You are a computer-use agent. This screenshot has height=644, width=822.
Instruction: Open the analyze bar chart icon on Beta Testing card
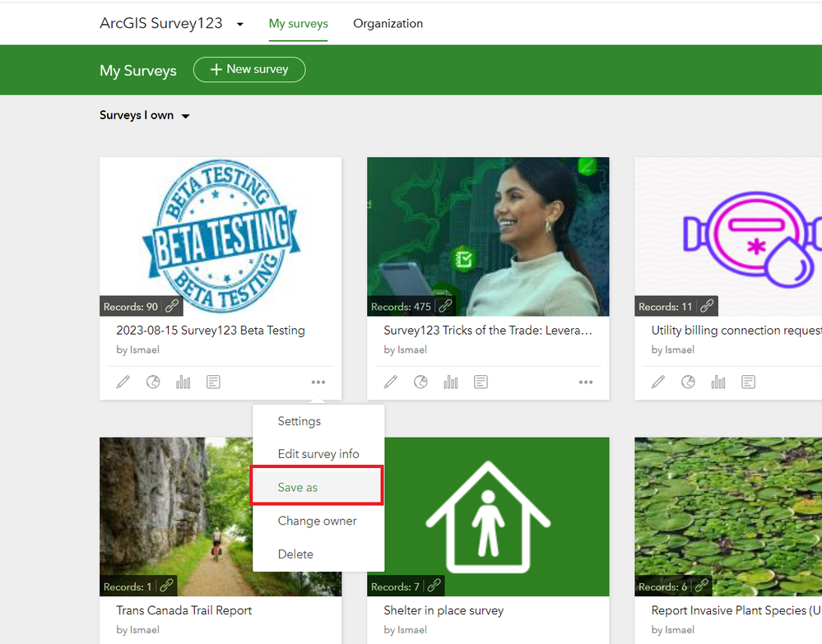(x=183, y=382)
